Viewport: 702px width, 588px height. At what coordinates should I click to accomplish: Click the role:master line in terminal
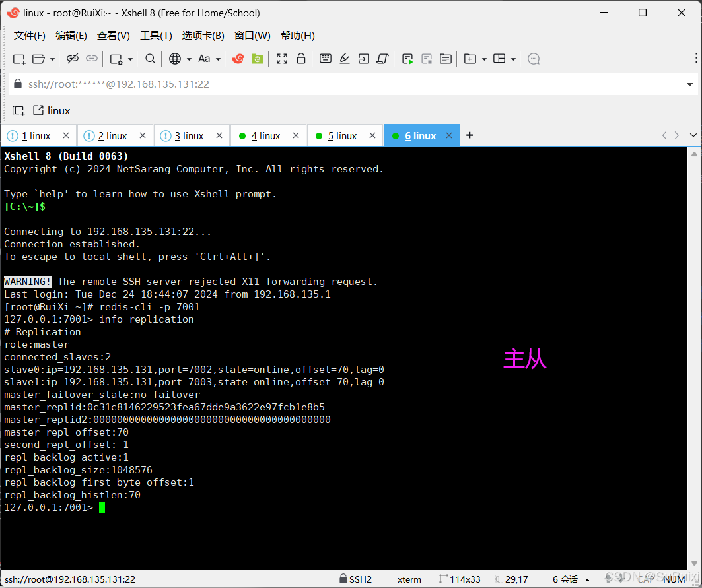37,344
